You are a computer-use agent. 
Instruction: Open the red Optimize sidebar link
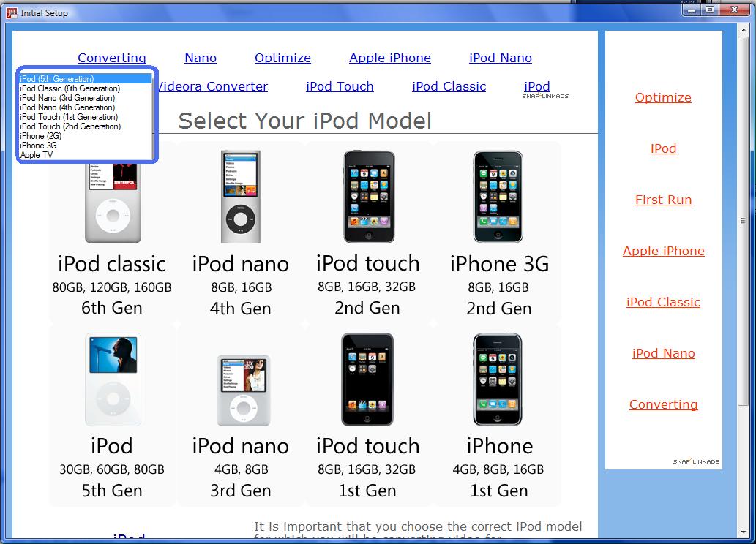pyautogui.click(x=664, y=97)
